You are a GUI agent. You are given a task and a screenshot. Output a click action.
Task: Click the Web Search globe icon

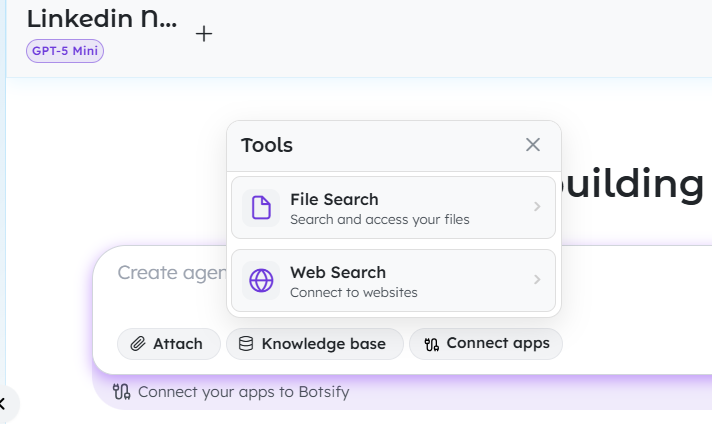[x=261, y=280]
